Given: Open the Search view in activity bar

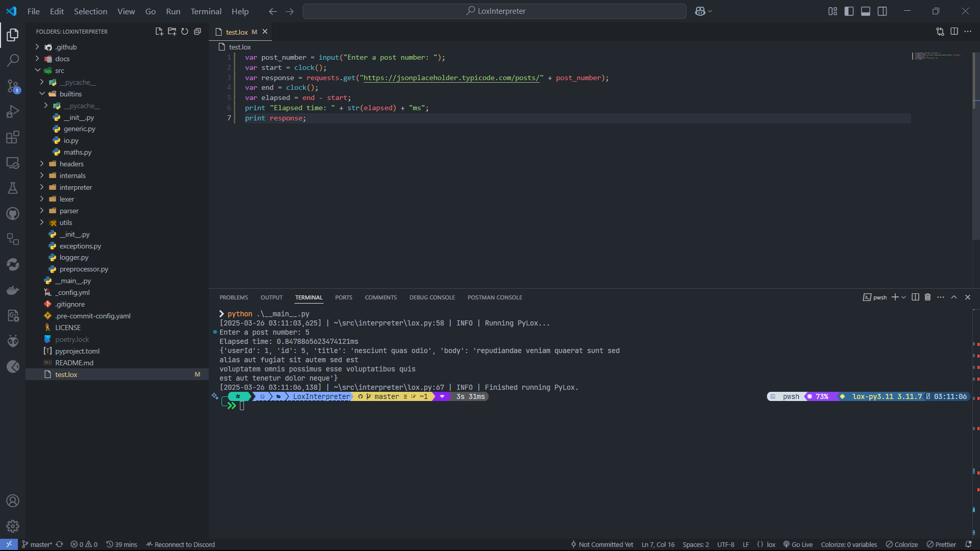Looking at the screenshot, I should (13, 60).
